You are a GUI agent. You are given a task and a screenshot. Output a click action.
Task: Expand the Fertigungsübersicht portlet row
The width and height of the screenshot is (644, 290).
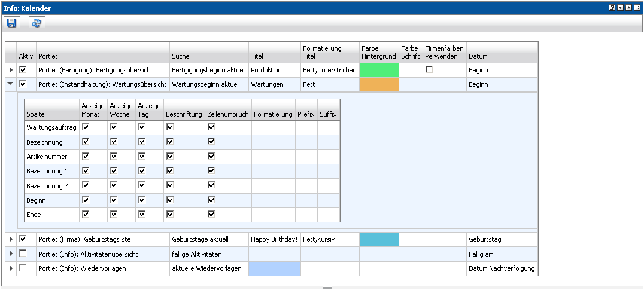(x=11, y=71)
